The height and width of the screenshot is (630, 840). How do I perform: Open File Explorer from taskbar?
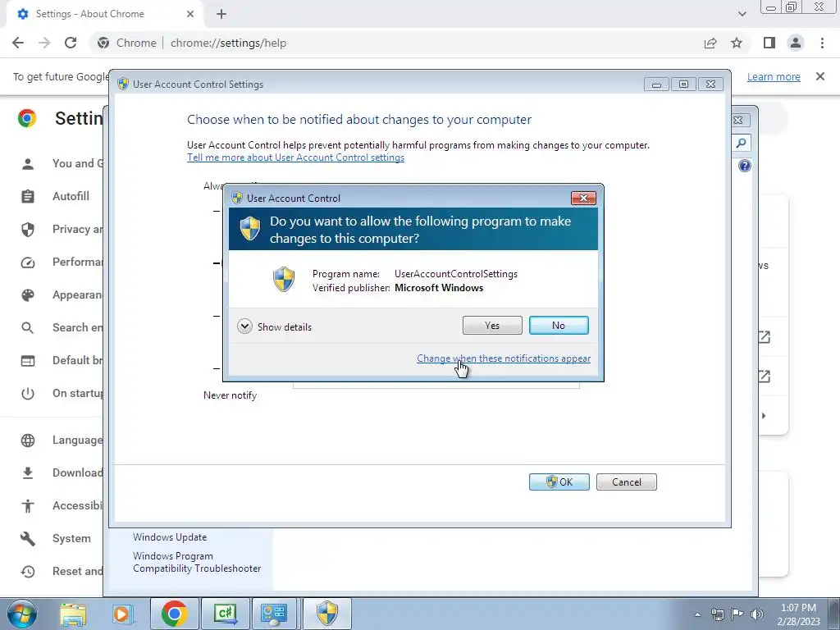click(x=73, y=614)
